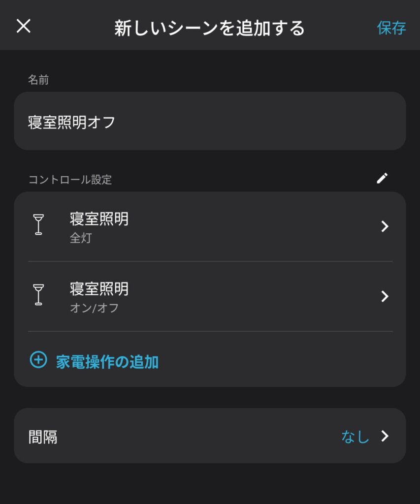Tap the 全灯 subtitle text

[x=81, y=239]
